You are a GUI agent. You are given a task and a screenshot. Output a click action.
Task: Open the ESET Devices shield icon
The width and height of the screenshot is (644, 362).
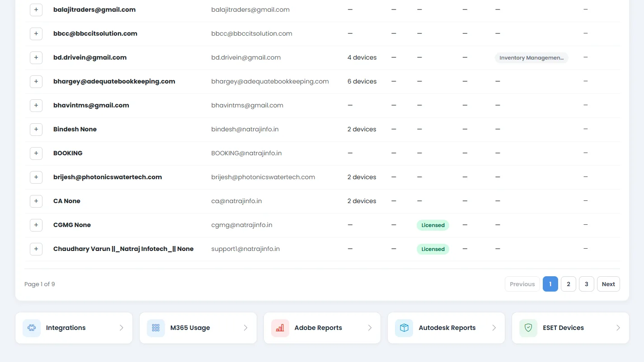click(x=528, y=328)
